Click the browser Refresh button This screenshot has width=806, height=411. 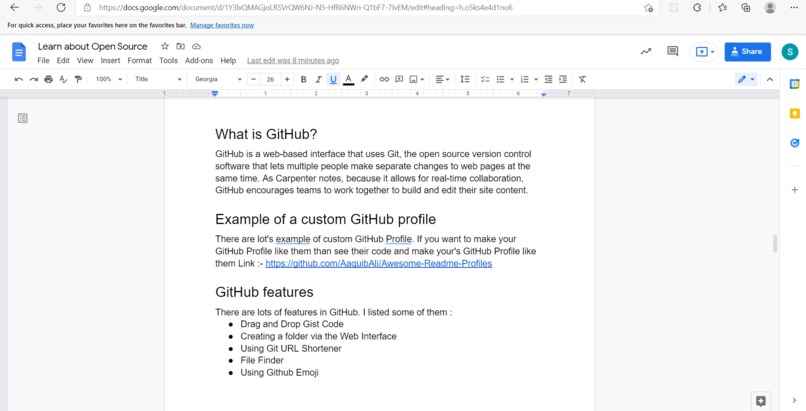(x=61, y=8)
